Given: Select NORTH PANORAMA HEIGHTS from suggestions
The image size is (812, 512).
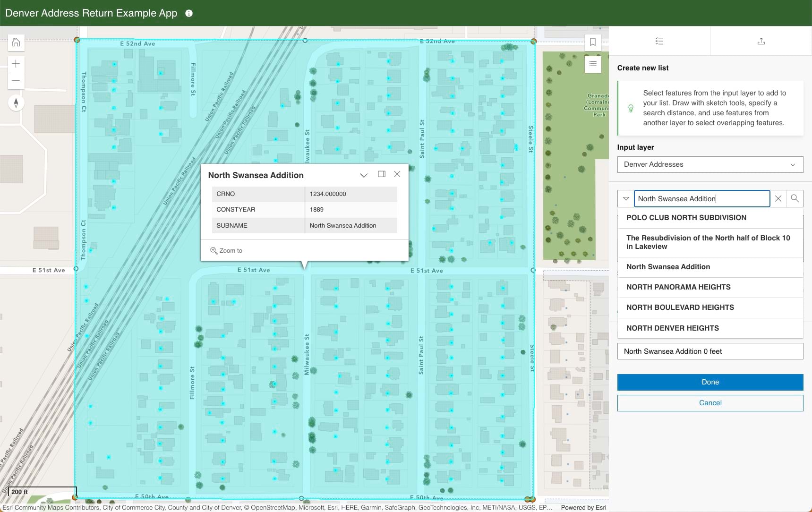Looking at the screenshot, I should [x=678, y=287].
